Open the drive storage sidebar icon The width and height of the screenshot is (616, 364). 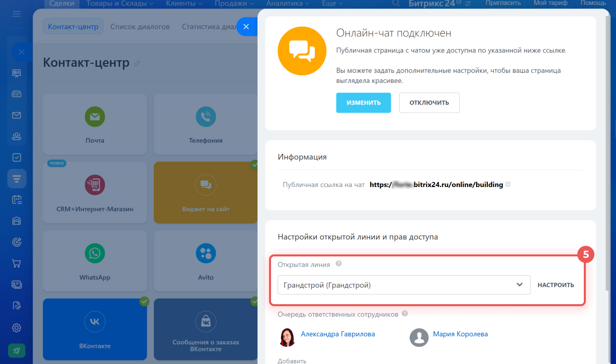(17, 94)
